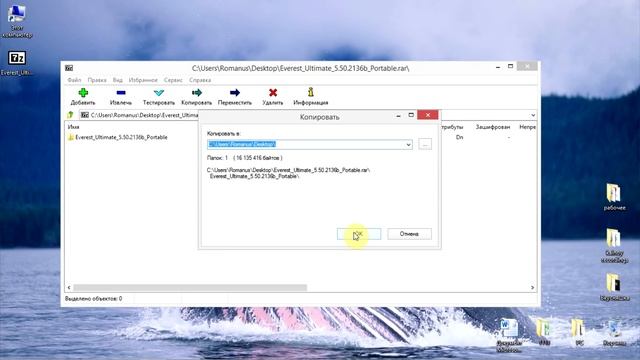Select the Everest_Ultimate_5.50.2136b_Portable folder row
This screenshot has height=360, width=640.
[118, 138]
